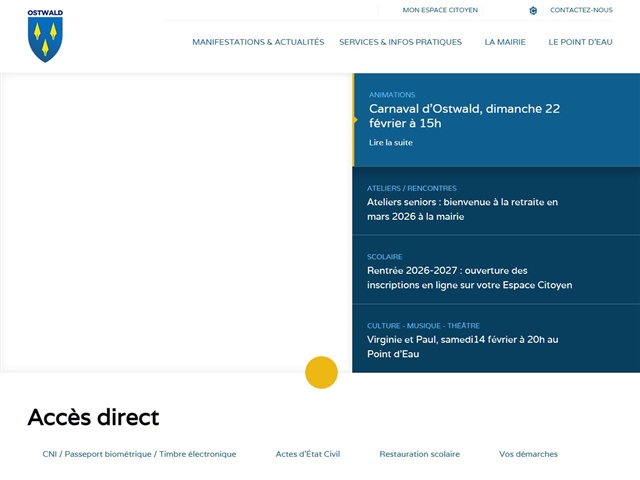This screenshot has height=480, width=640.
Task: Open Le Point d'Eau menu
Action: click(x=580, y=42)
